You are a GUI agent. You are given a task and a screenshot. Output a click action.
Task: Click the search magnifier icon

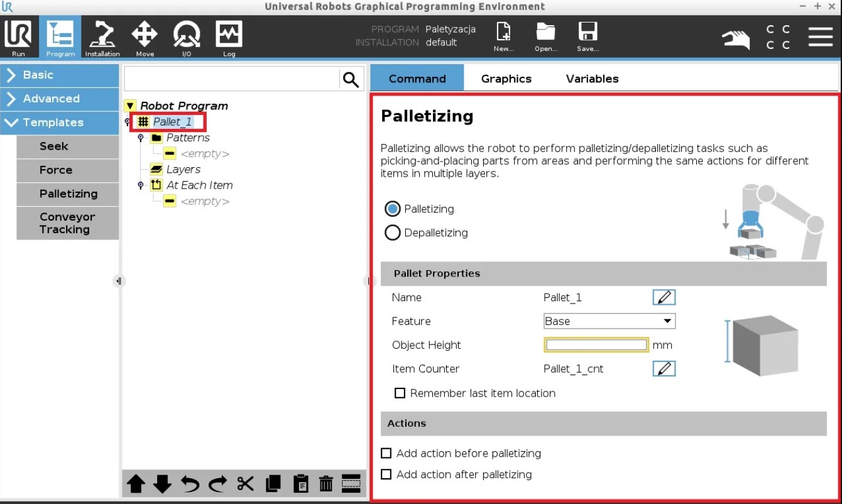click(351, 79)
